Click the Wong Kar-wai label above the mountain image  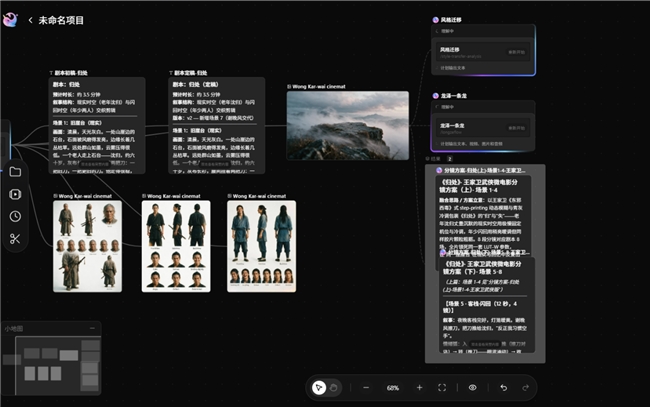click(319, 87)
